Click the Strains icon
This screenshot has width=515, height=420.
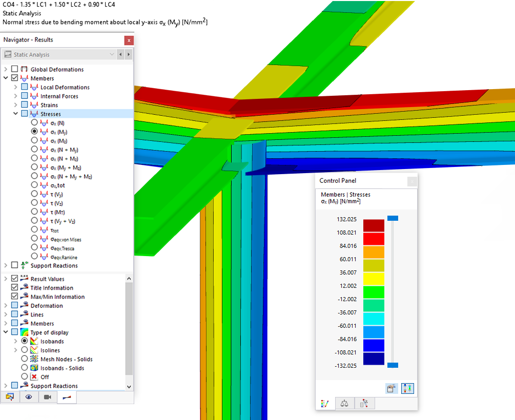click(34, 105)
